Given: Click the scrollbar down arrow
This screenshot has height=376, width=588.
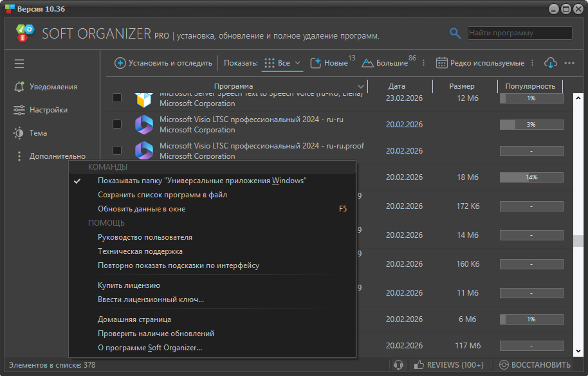Looking at the screenshot, I should pyautogui.click(x=578, y=352).
